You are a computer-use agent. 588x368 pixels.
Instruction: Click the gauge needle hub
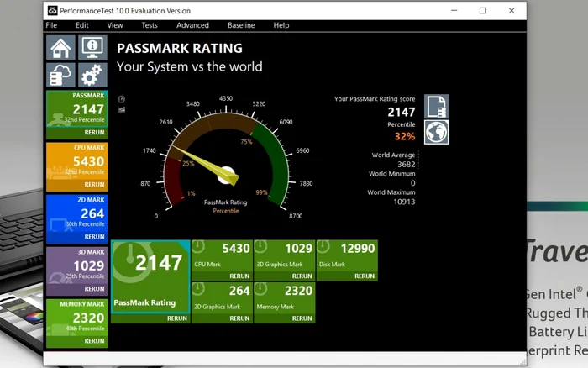(x=226, y=176)
